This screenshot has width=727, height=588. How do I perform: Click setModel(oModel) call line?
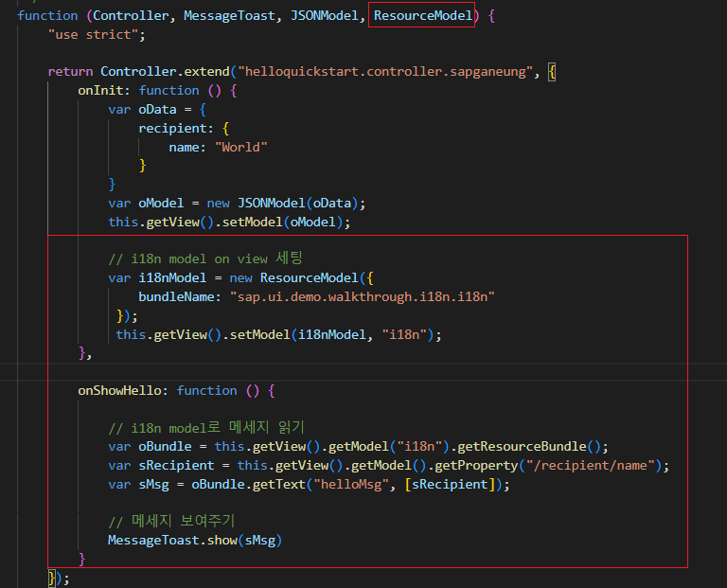pyautogui.click(x=229, y=223)
